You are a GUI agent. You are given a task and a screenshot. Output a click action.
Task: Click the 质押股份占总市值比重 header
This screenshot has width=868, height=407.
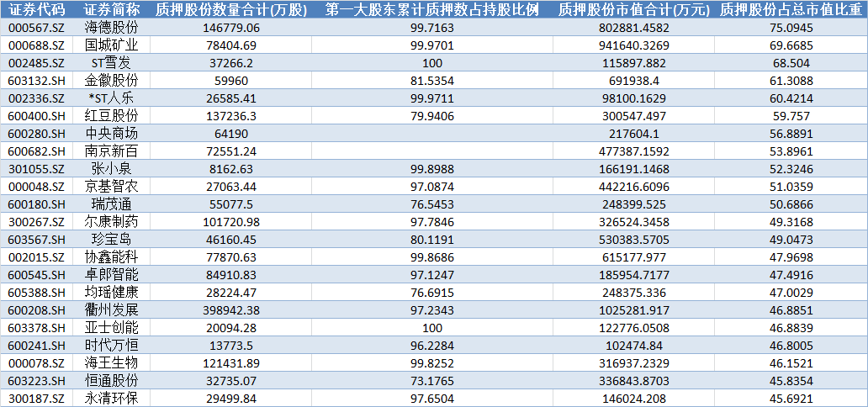(x=793, y=9)
